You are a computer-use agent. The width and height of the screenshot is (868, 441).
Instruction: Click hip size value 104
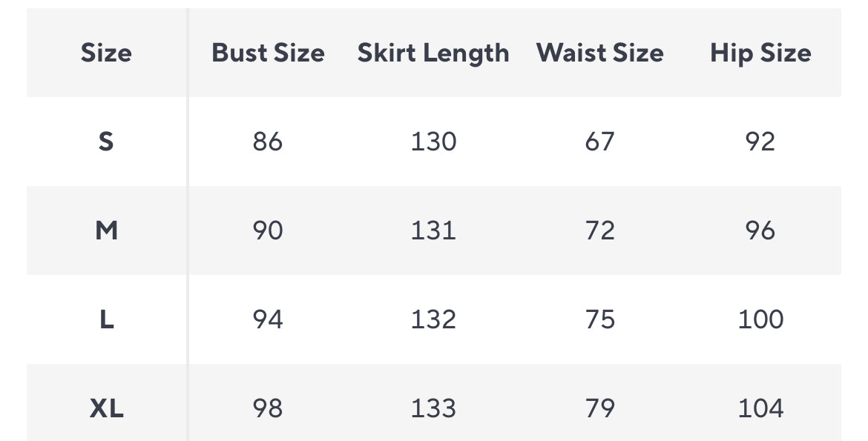pyautogui.click(x=760, y=408)
